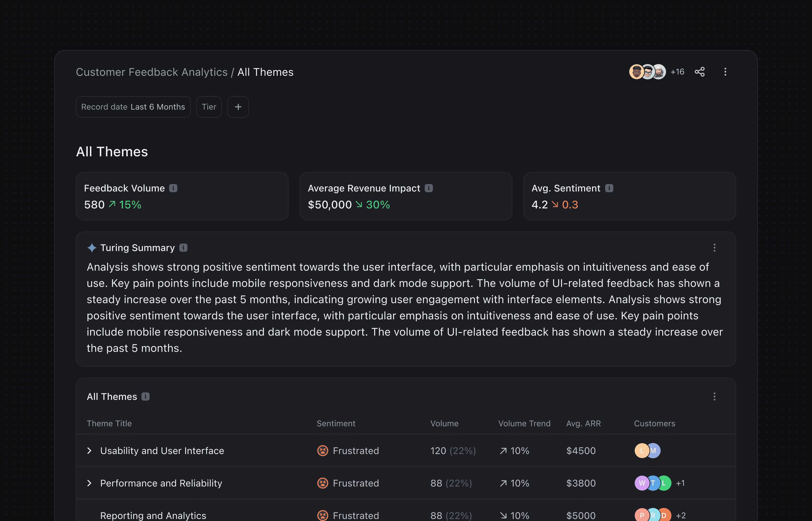Go to Customer Feedback Analytics breadcrumb

pos(152,72)
